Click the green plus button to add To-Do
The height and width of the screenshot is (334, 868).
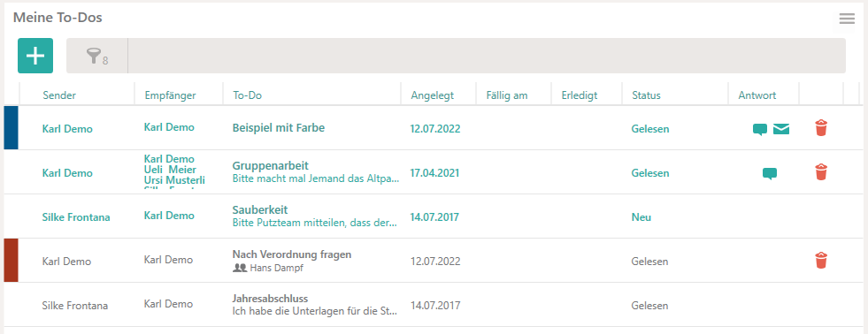click(35, 56)
